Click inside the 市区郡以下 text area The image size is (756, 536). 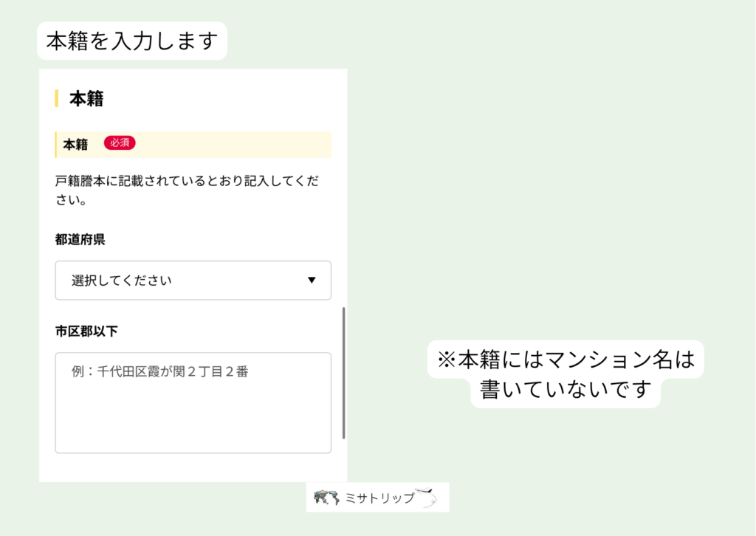[192, 402]
